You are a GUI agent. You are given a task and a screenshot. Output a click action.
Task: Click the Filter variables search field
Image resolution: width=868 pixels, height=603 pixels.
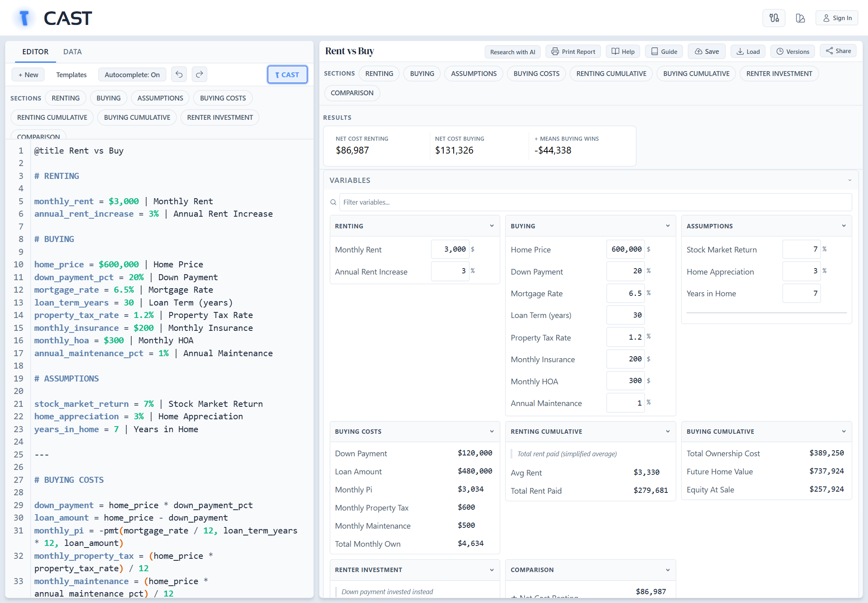(595, 202)
